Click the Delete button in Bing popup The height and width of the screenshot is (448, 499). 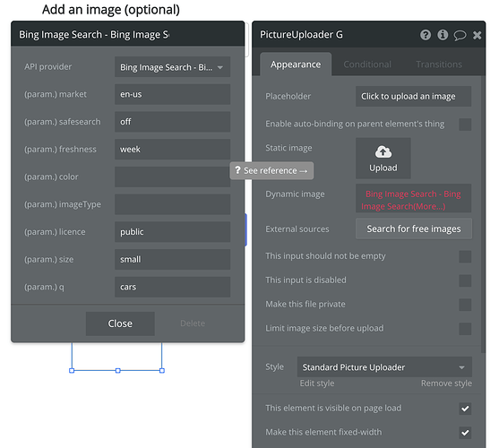193,323
